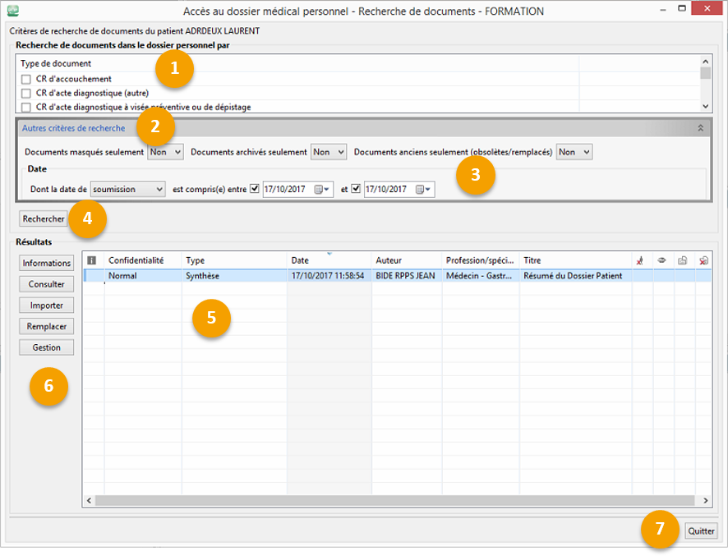Click the information icon column header
The height and width of the screenshot is (560, 728).
pos(92,260)
